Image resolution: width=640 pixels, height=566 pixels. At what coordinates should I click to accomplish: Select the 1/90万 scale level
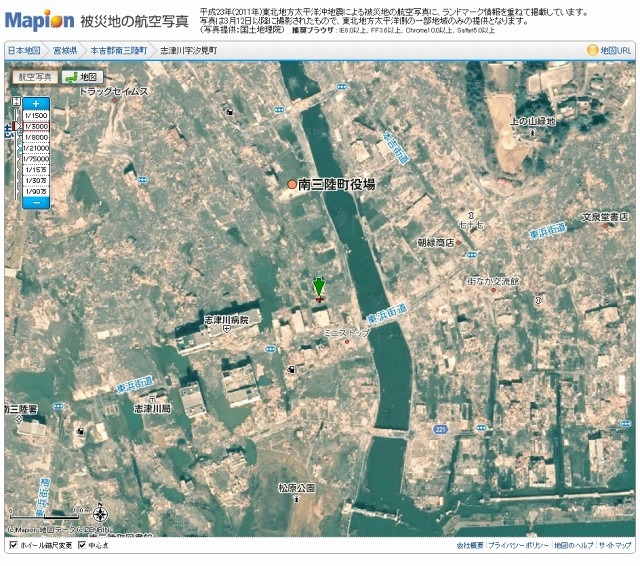[36, 191]
